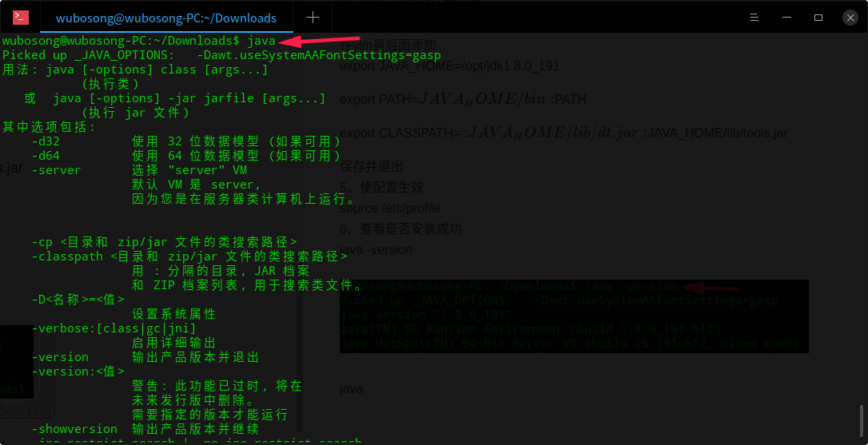
Task: Select the wubosong@wubosong-PC:~/Downloads tab
Action: 165,18
